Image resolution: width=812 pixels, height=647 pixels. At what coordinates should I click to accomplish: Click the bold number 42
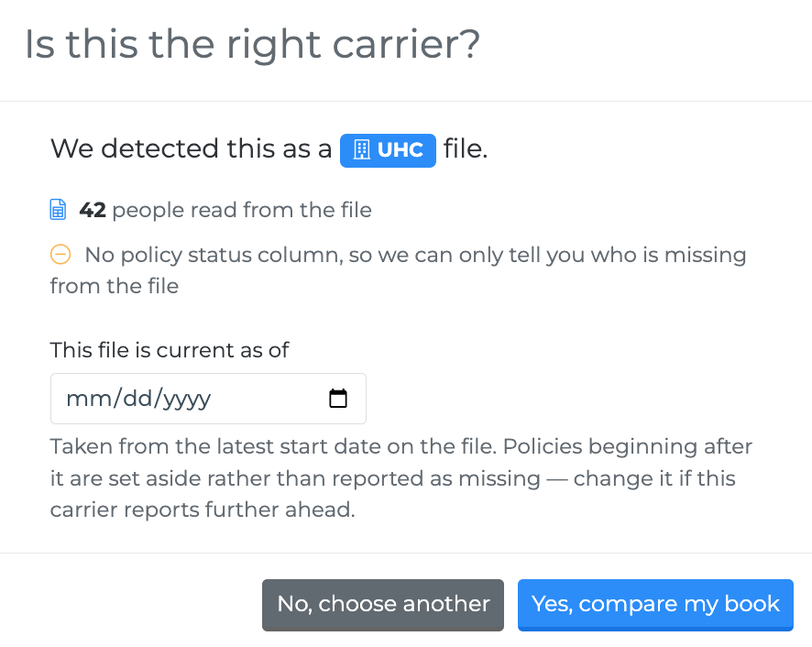(93, 210)
